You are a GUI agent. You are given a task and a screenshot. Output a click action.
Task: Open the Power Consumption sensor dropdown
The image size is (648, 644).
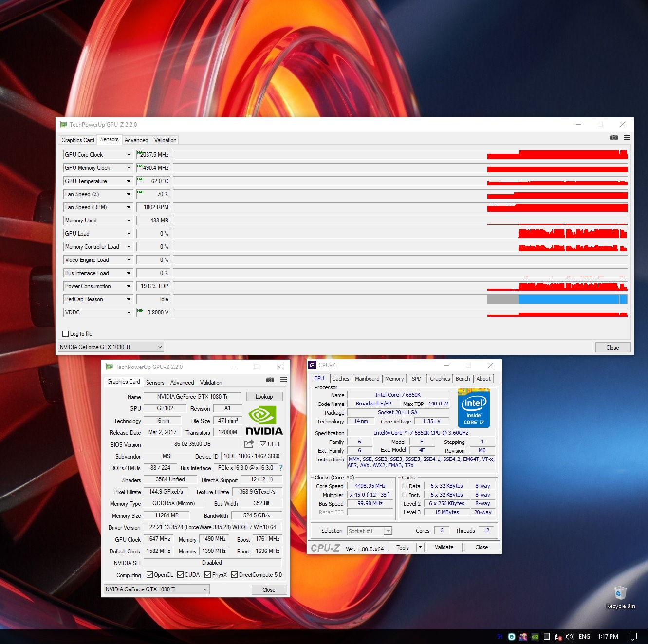[129, 286]
